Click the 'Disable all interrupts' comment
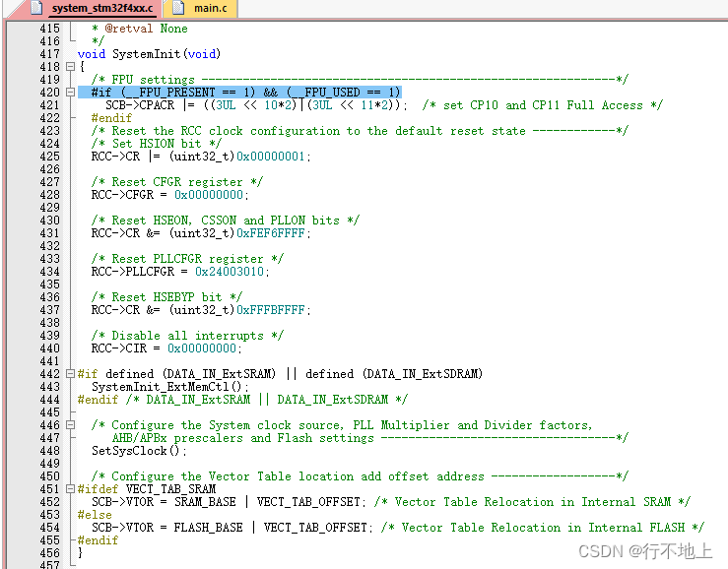 pyautogui.click(x=187, y=336)
